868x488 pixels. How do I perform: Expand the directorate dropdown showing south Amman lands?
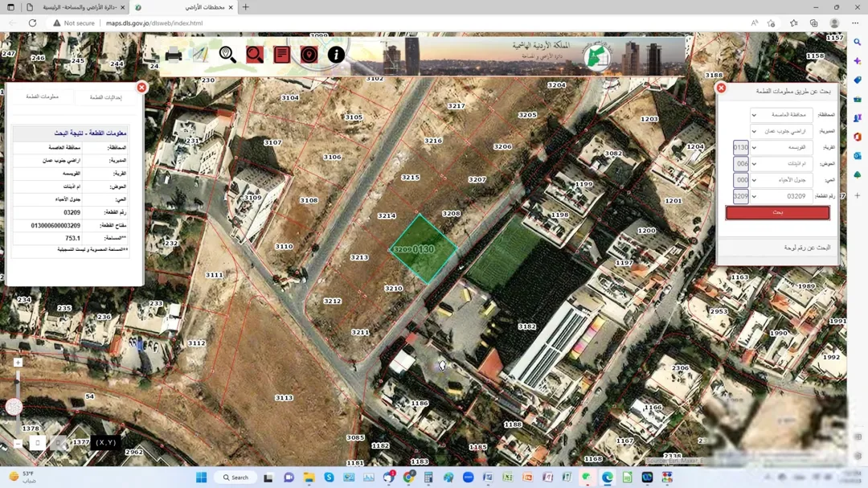pos(782,131)
